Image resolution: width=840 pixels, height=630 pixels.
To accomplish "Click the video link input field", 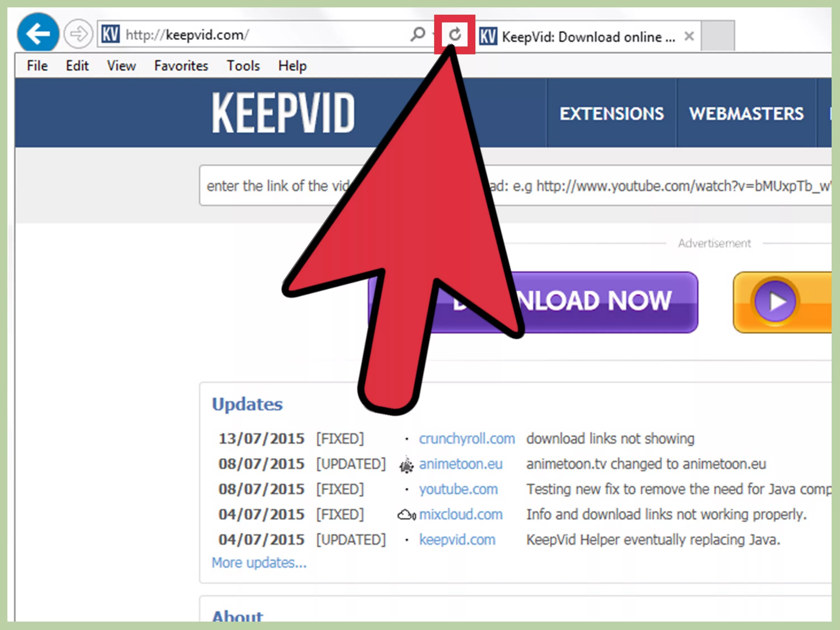I will pos(646,186).
